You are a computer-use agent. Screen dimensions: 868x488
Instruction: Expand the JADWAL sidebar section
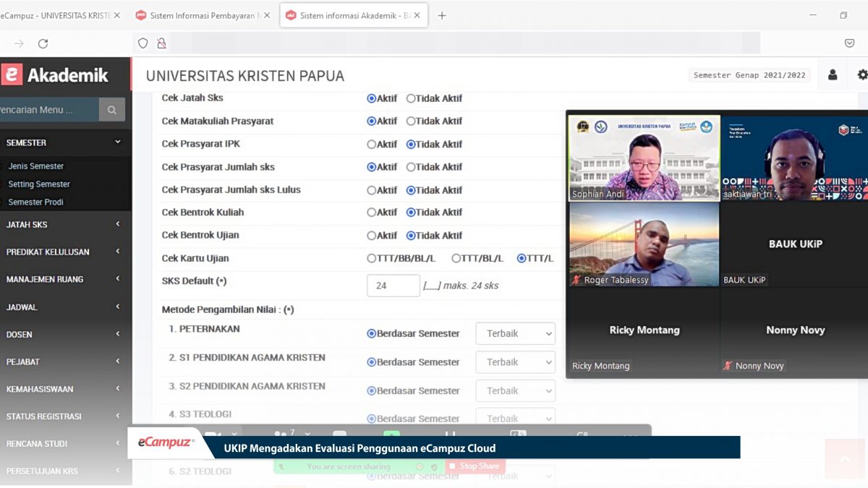(x=66, y=307)
